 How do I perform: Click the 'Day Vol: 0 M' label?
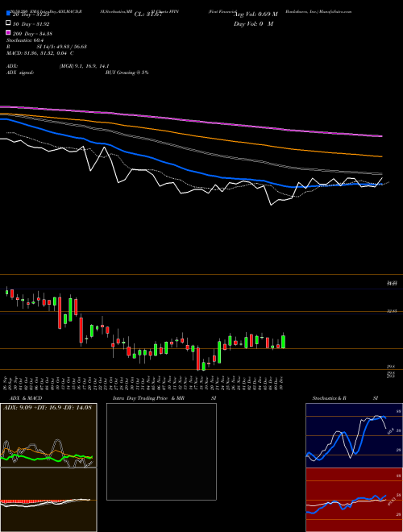[253, 23]
